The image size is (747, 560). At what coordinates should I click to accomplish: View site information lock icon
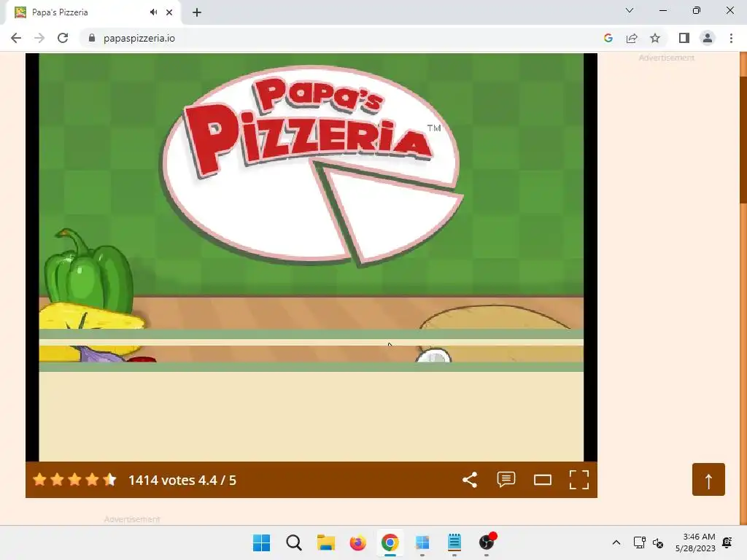[92, 38]
